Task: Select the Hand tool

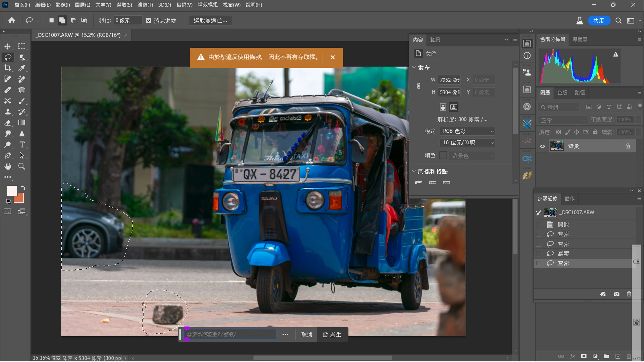Action: pyautogui.click(x=8, y=166)
